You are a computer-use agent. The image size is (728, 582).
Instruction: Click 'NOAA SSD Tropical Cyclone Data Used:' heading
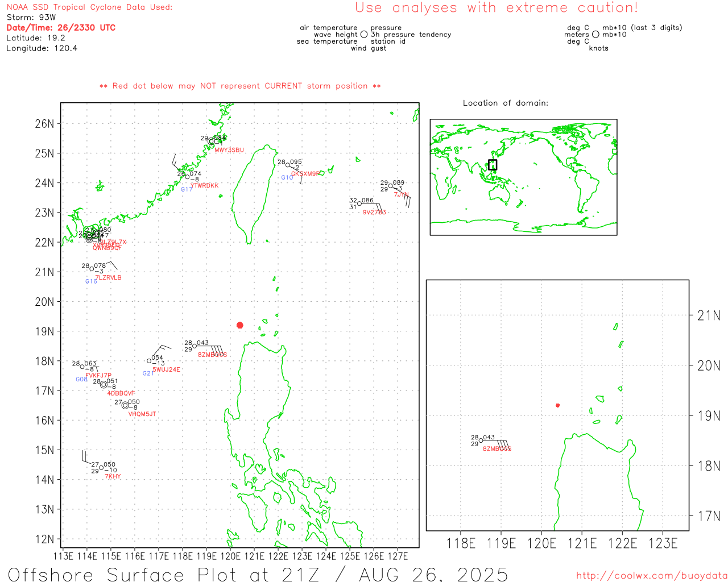pyautogui.click(x=89, y=7)
